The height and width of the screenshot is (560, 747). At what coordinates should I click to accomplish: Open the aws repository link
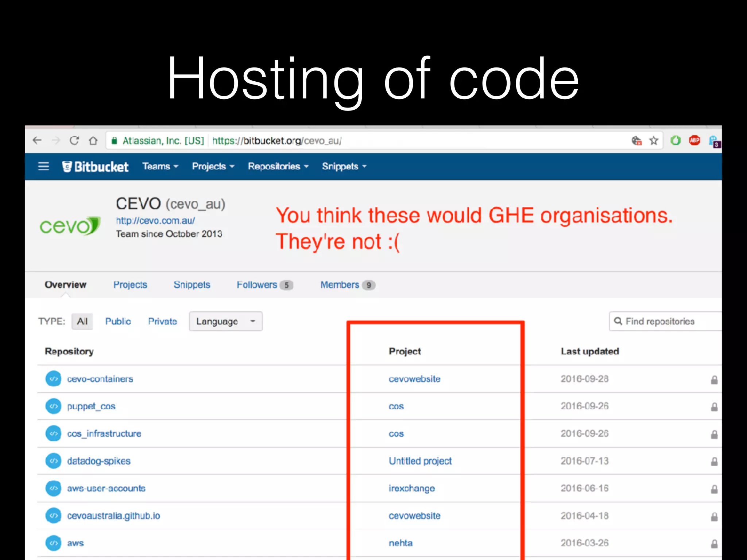point(76,543)
